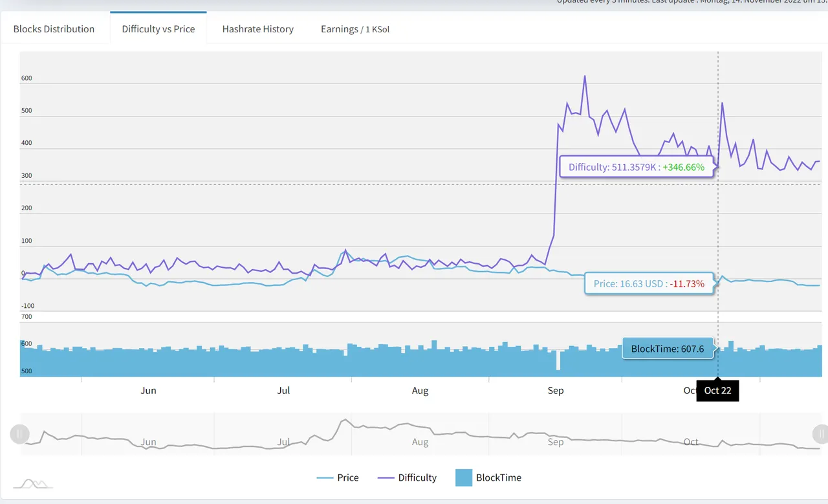Toggle the BlockTime series in legend

coord(488,477)
